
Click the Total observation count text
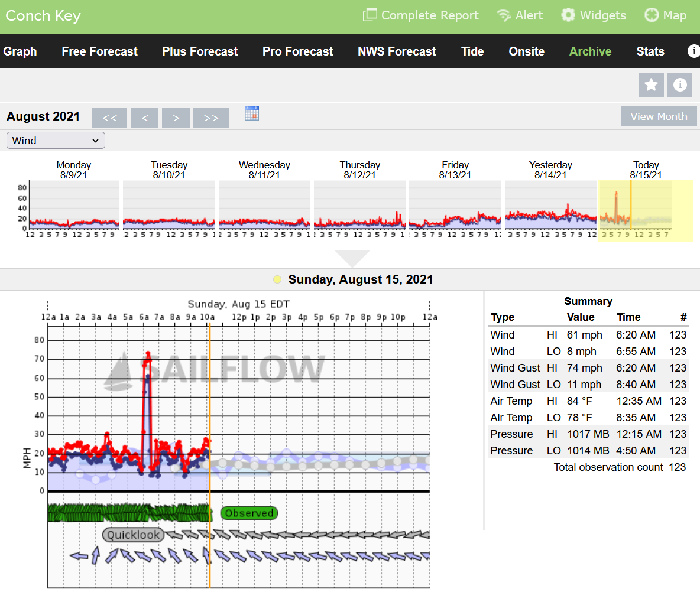click(608, 467)
